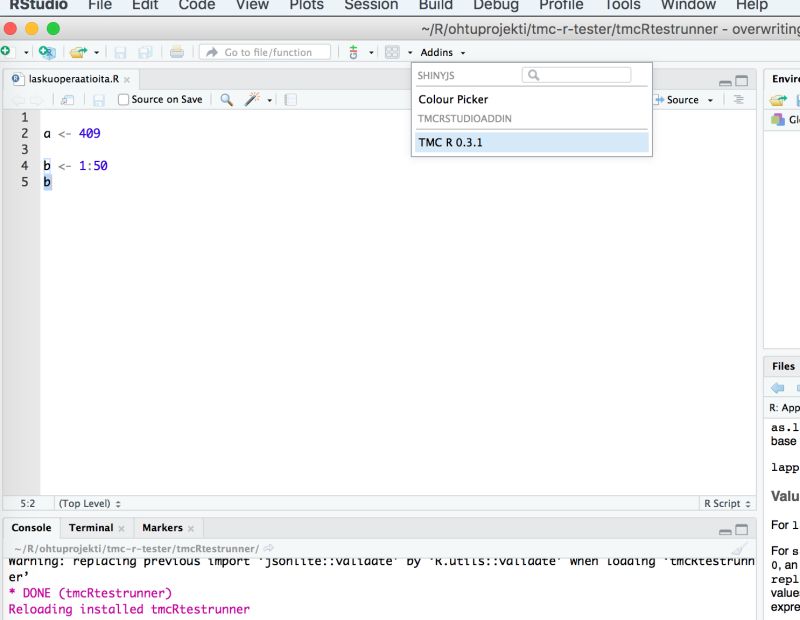
Task: Click the save all documents icon
Action: (x=145, y=52)
